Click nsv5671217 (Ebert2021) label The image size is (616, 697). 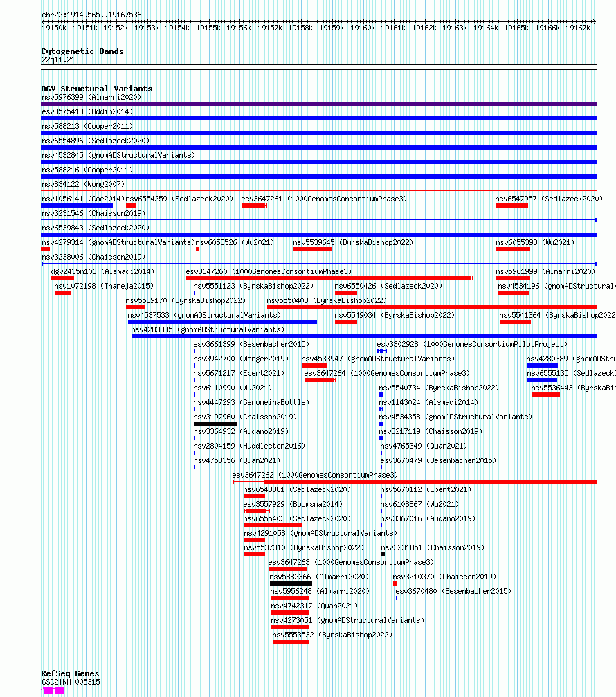pos(239,373)
